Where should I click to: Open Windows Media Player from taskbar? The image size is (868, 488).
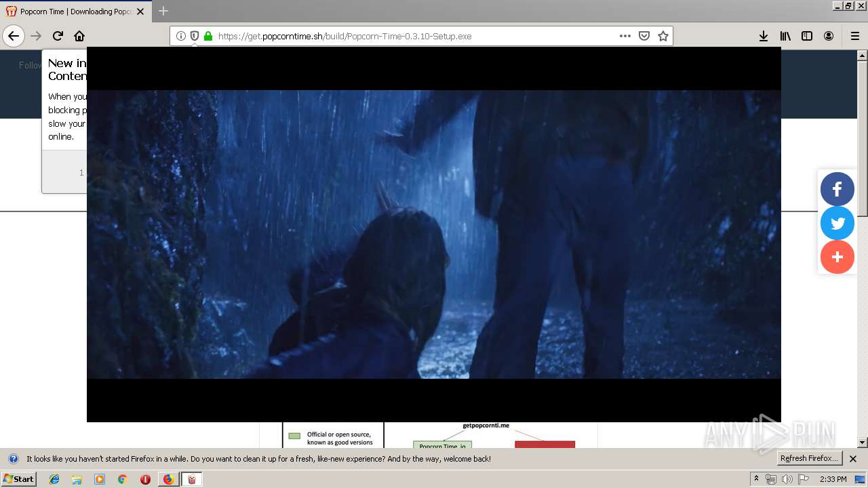[x=100, y=479]
